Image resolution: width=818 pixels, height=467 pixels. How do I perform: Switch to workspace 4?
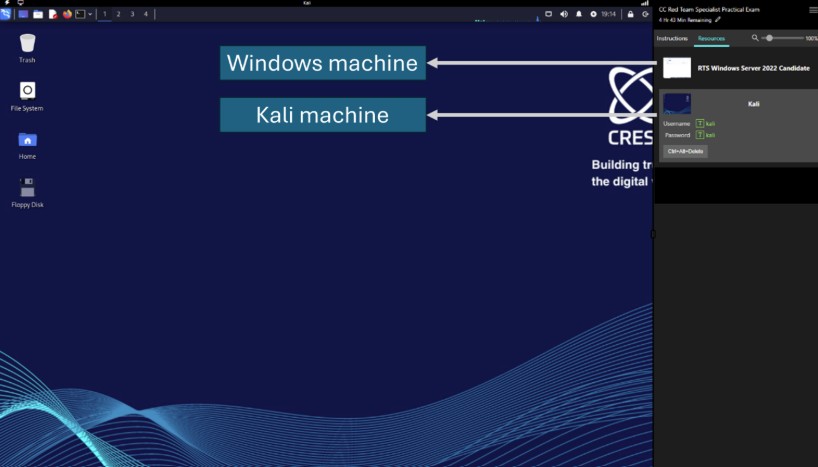click(146, 14)
